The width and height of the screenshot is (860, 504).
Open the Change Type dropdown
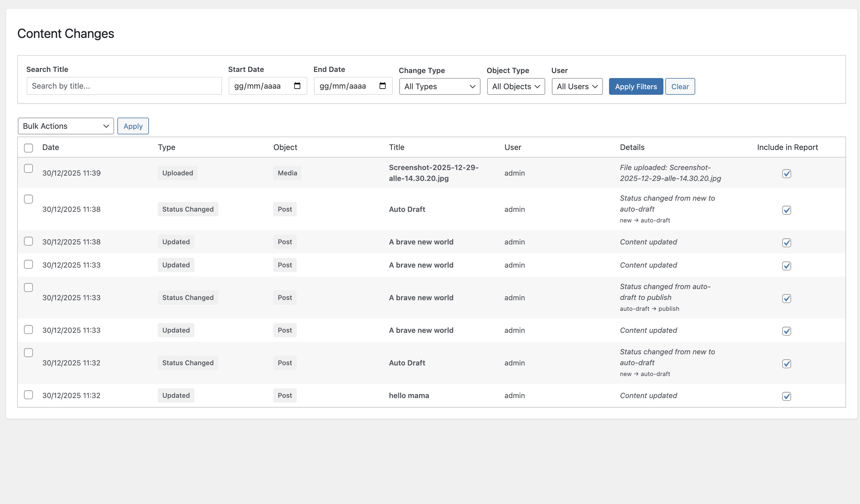439,87
